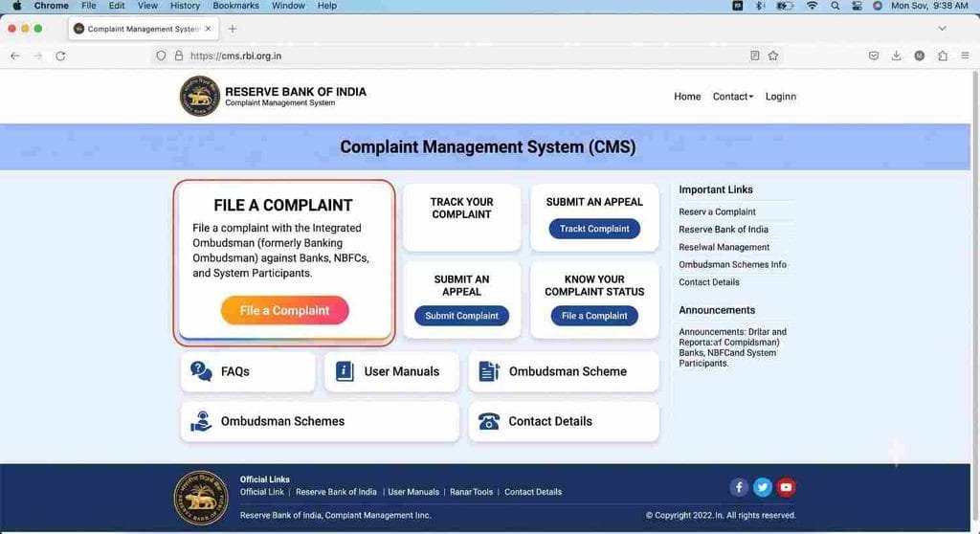The width and height of the screenshot is (980, 534).
Task: Click Contact Details link in footer
Action: [x=532, y=492]
